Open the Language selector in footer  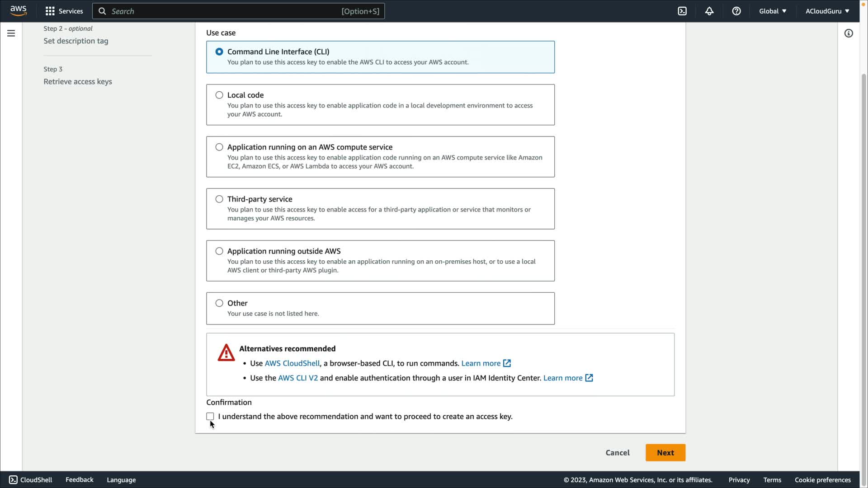point(121,480)
